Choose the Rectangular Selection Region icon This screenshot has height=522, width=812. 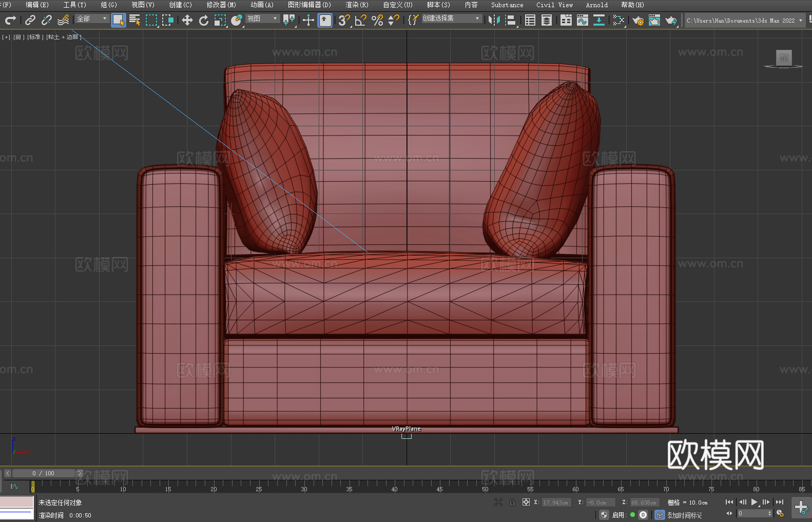pyautogui.click(x=151, y=20)
